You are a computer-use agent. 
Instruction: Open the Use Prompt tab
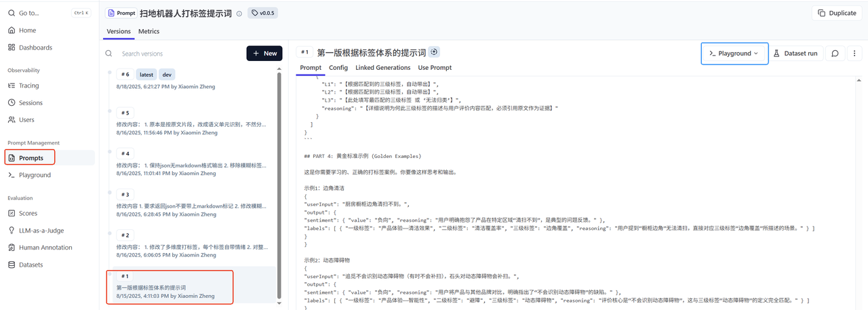[435, 68]
